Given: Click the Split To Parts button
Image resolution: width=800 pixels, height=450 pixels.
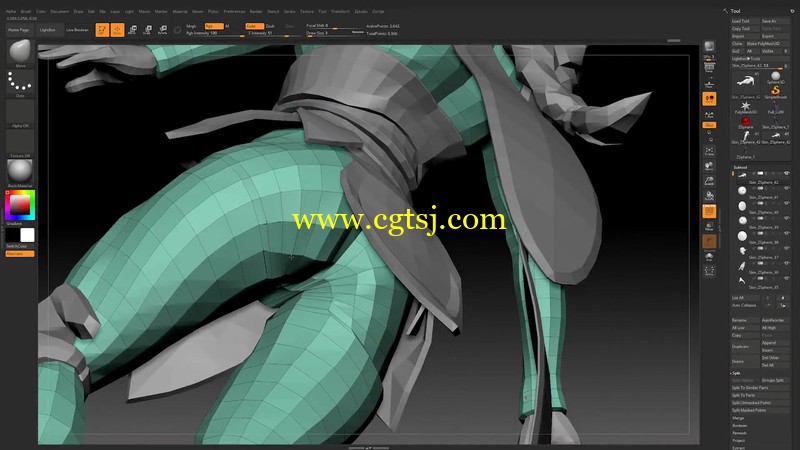Looking at the screenshot, I should pyautogui.click(x=760, y=395).
